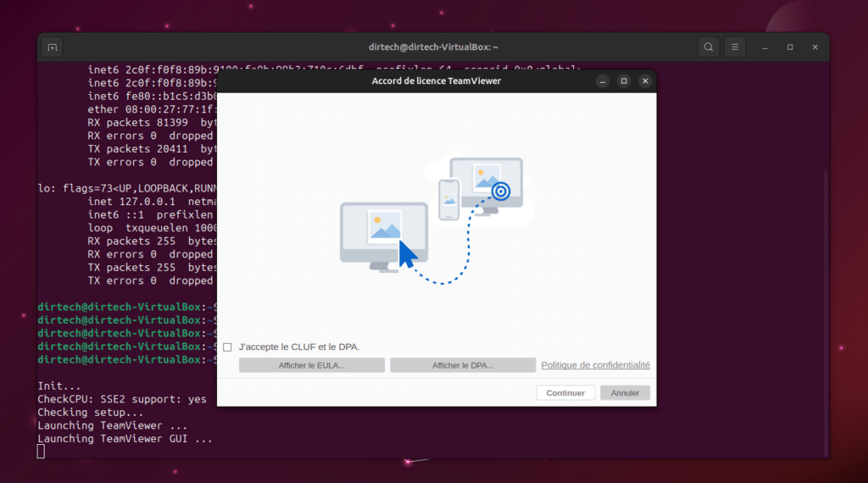Viewport: 868px width, 483px height.
Task: Click the 'RX packets 81399' terminal line
Action: point(153,123)
